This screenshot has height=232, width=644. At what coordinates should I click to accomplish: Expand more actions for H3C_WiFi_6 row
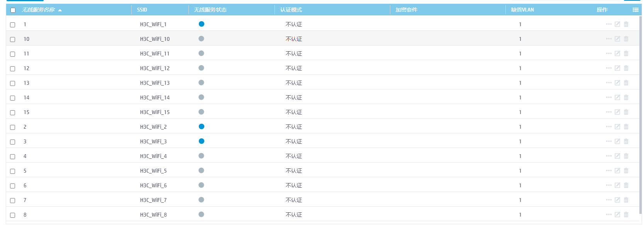click(x=609, y=185)
